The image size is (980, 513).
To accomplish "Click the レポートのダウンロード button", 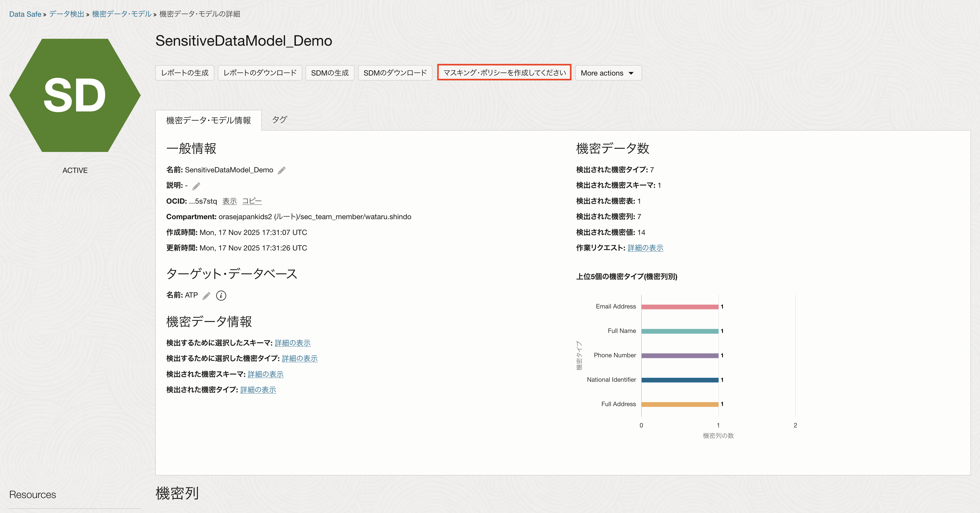I will click(260, 73).
